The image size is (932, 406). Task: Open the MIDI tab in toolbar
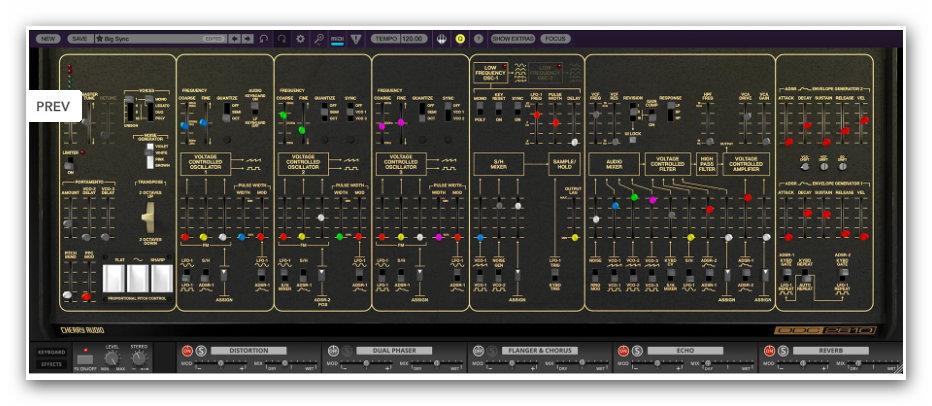[x=338, y=39]
